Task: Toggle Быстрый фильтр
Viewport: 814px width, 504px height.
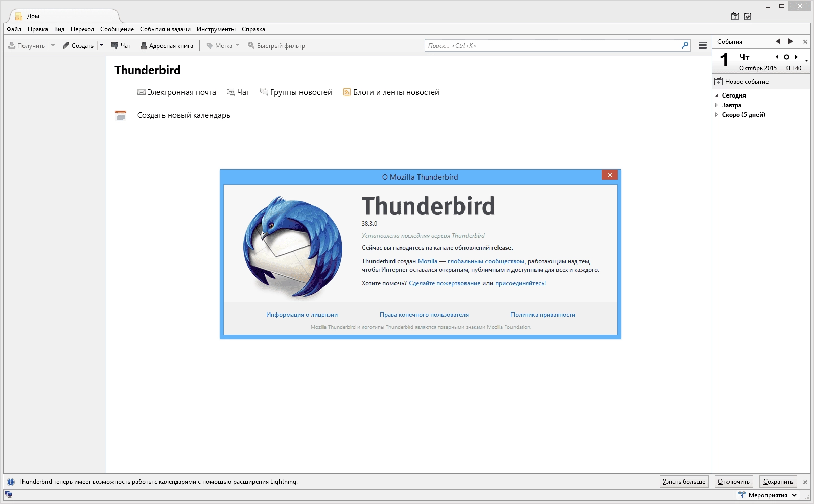Action: (276, 45)
